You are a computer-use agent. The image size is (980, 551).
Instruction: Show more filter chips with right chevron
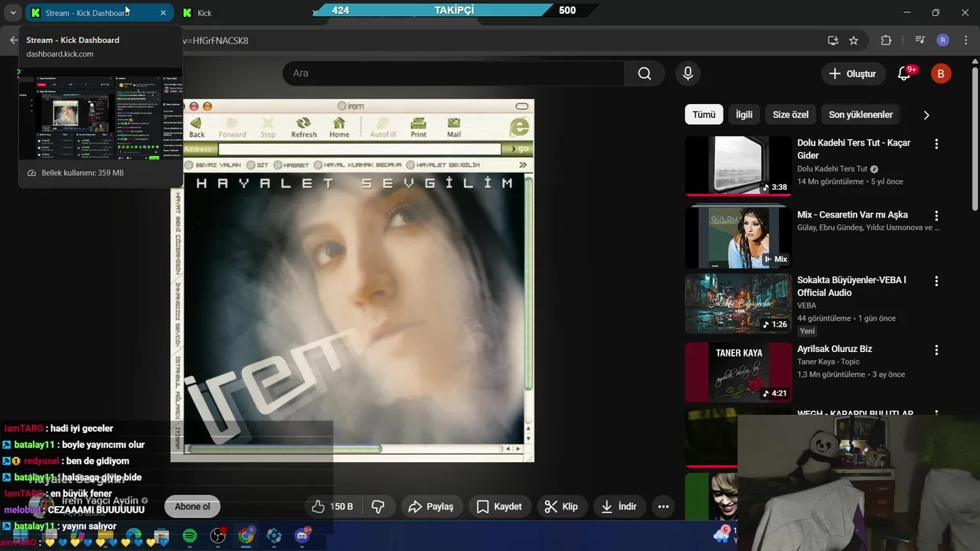point(926,115)
